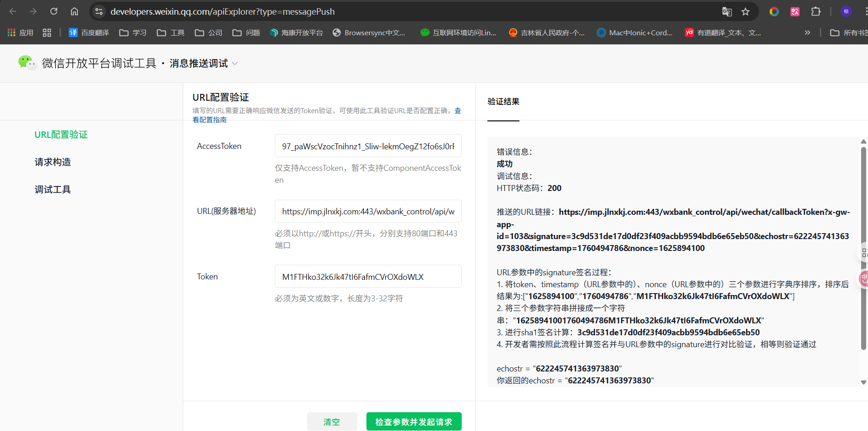Click the floating pink 中 icon
This screenshot has width=868, height=431.
[x=863, y=278]
